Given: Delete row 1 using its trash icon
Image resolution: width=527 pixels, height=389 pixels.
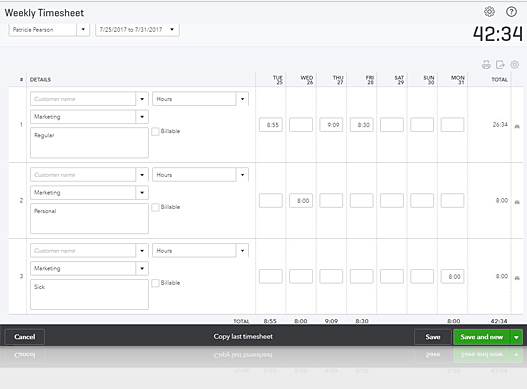Looking at the screenshot, I should pyautogui.click(x=517, y=126).
